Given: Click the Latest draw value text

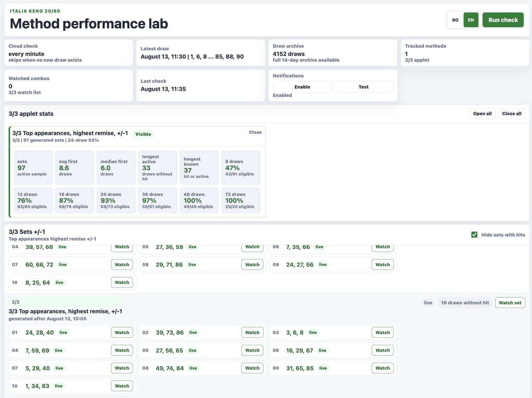Looking at the screenshot, I should (192, 57).
